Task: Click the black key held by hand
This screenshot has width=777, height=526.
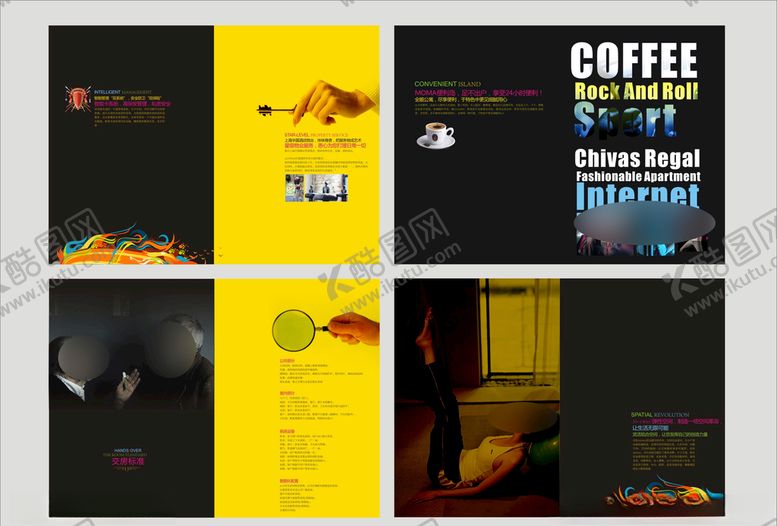Action: 276,110
